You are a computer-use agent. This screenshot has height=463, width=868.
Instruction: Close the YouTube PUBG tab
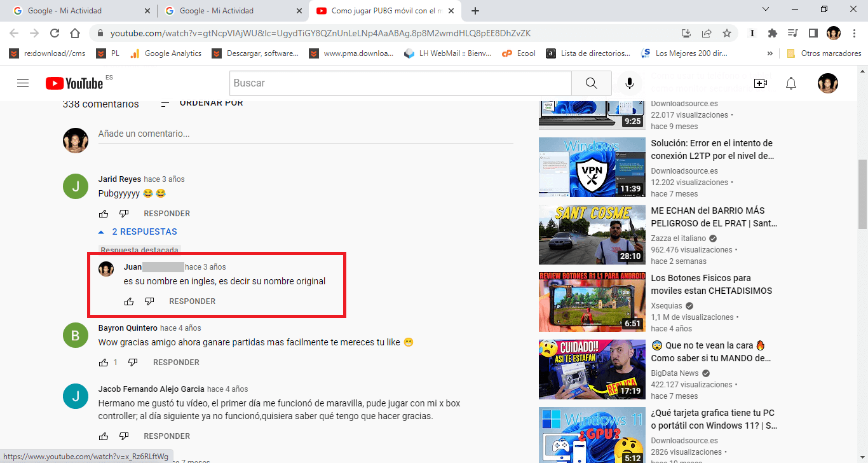coord(451,11)
